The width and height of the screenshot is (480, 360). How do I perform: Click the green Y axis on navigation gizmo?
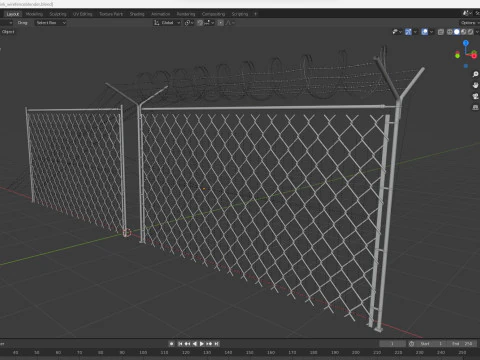[x=457, y=55]
